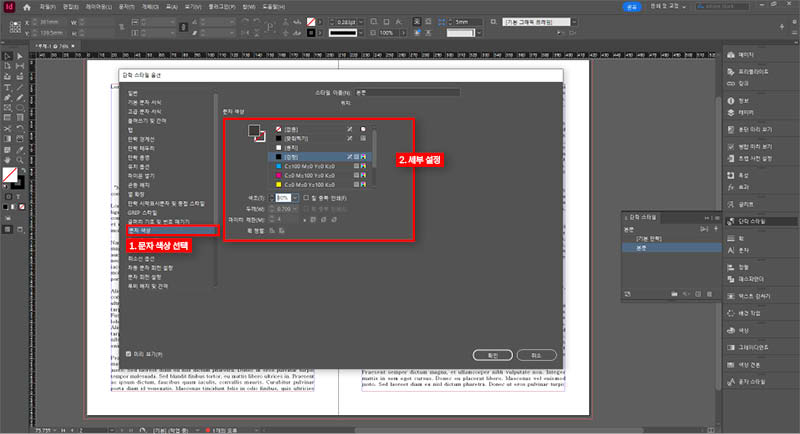Click the 색조 tint value field
Image resolution: width=800 pixels, height=434 pixels.
point(283,198)
